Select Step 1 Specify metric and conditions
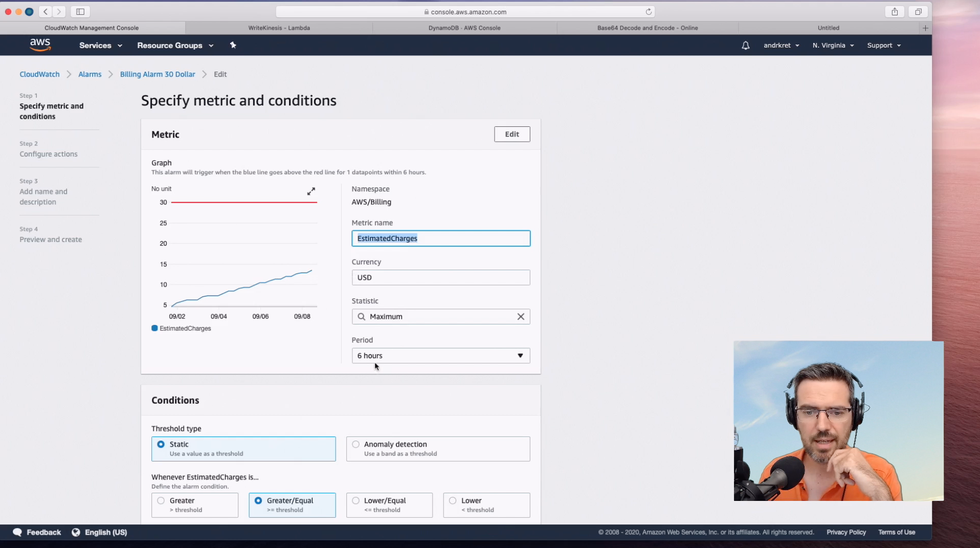The width and height of the screenshot is (980, 548). point(51,111)
